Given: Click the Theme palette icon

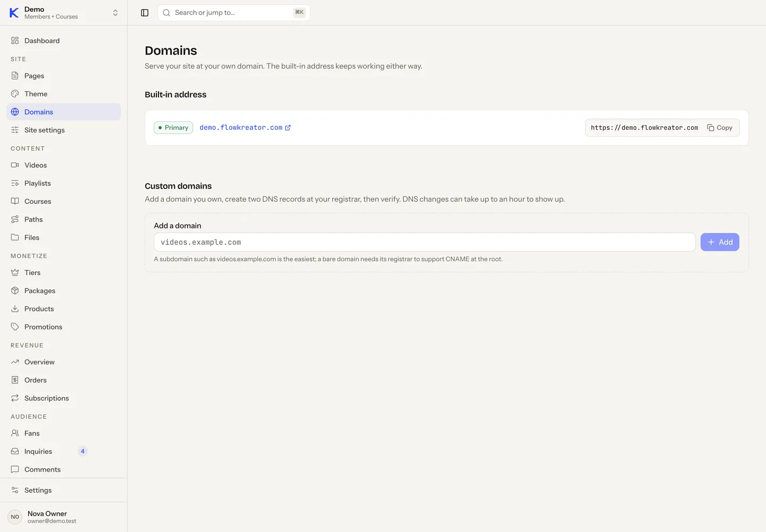Looking at the screenshot, I should click(15, 94).
